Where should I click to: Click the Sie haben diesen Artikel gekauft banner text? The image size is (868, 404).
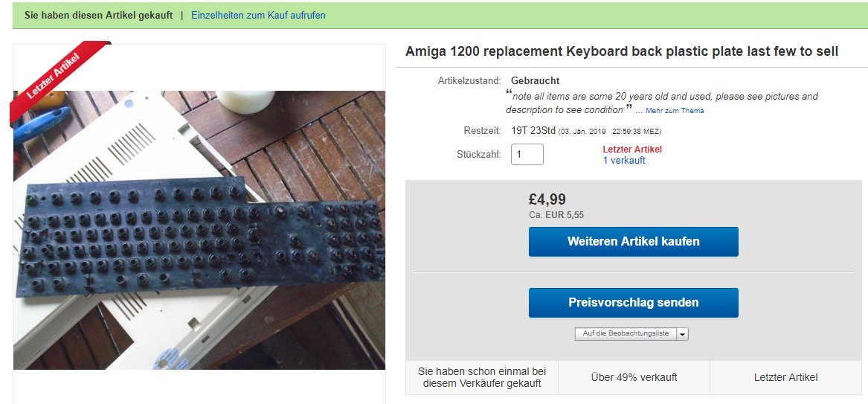(98, 16)
